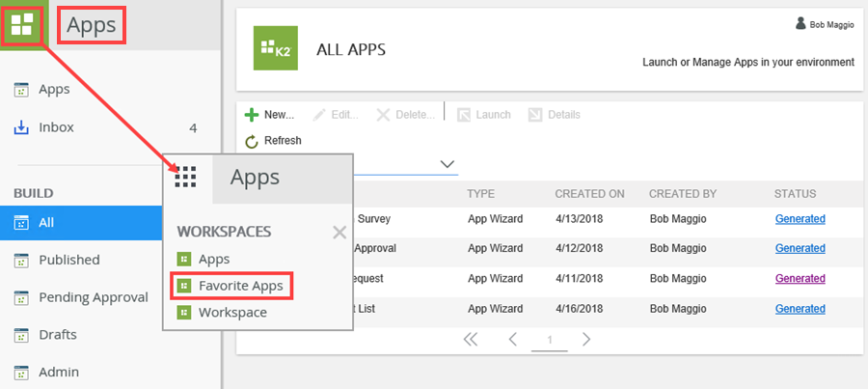This screenshot has width=868, height=389.
Task: Click the Generated status link dated 4/13/2018
Action: [800, 219]
